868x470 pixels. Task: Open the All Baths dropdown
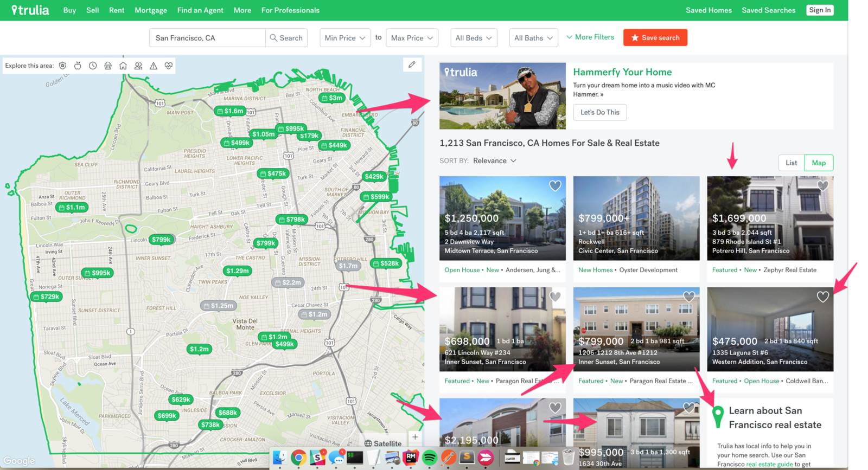(533, 38)
